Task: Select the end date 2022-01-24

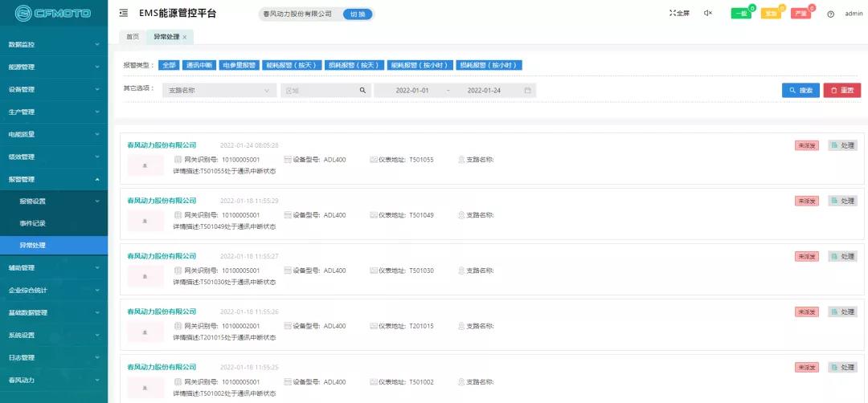Action: 484,90
